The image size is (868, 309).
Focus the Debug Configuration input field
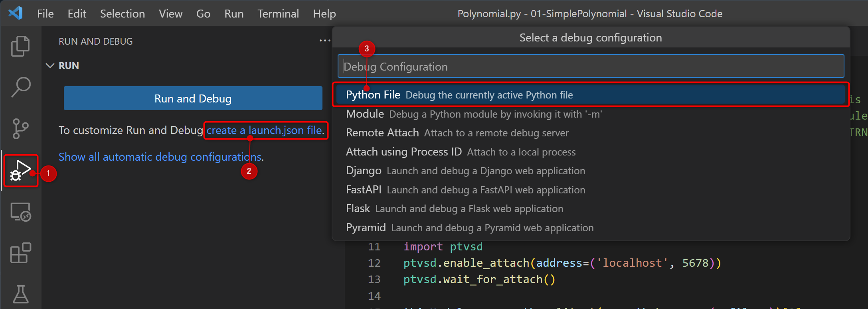[x=591, y=66]
